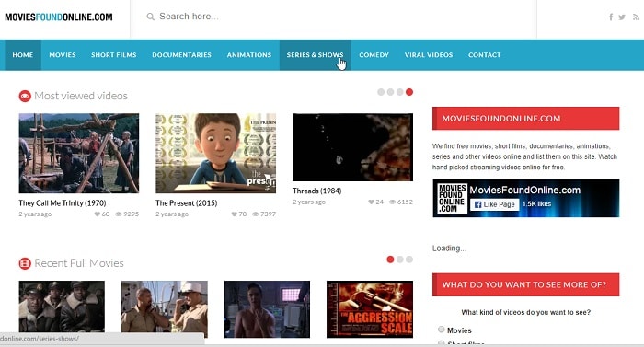
Task: Click the Recent Full Movies film icon
Action: tap(25, 263)
